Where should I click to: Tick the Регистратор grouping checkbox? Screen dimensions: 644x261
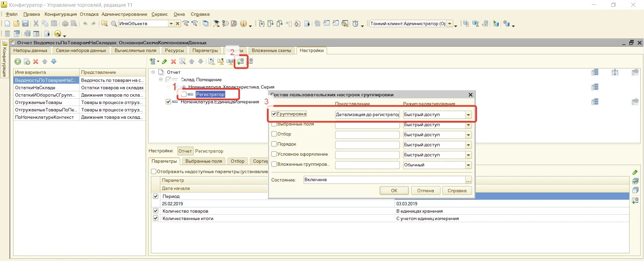tap(183, 94)
